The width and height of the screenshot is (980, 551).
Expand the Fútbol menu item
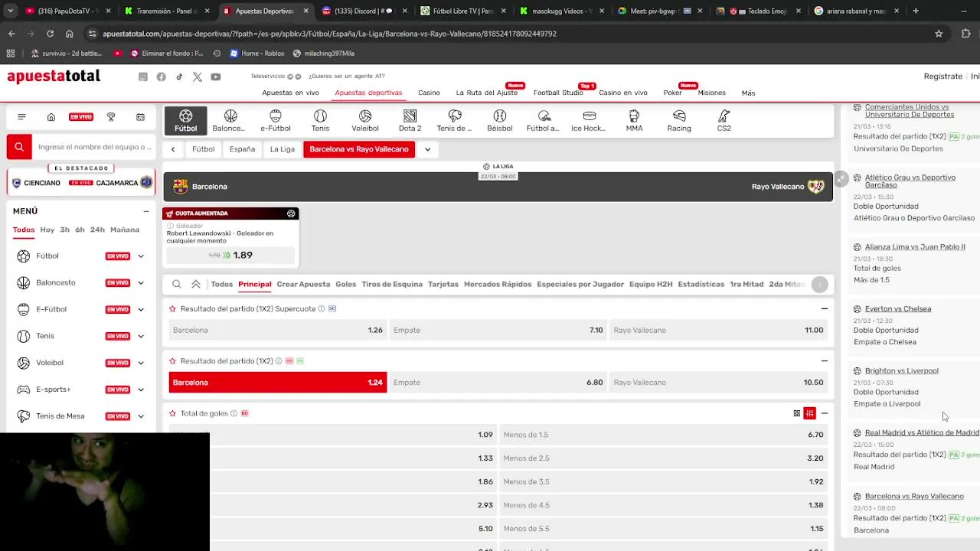click(141, 256)
